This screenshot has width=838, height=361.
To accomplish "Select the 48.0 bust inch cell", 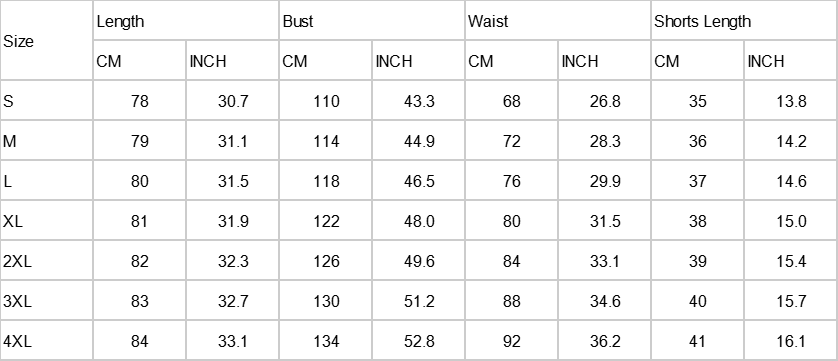I will (x=418, y=221).
